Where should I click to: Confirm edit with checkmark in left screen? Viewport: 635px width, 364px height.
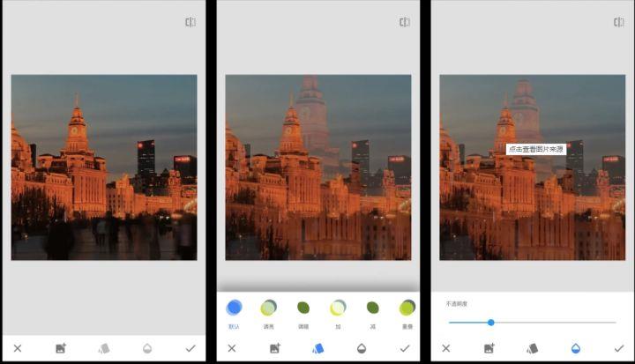point(190,348)
